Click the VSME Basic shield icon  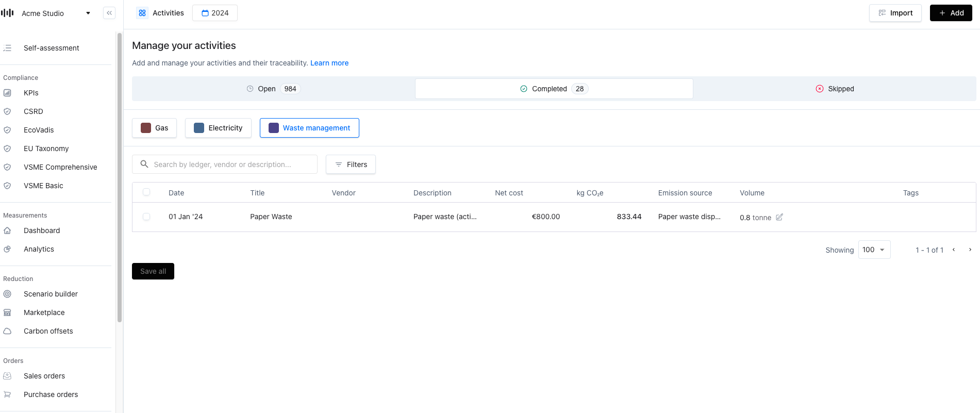pos(7,186)
